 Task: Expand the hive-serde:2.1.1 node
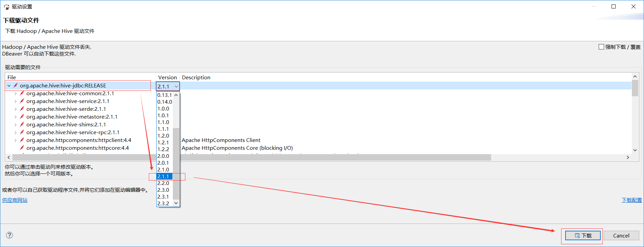16,109
